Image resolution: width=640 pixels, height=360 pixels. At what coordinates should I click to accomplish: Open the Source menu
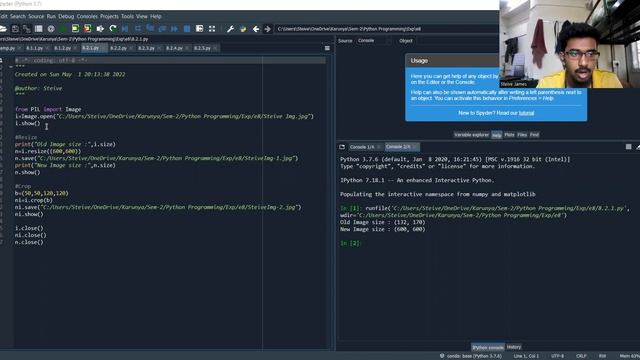(x=36, y=16)
